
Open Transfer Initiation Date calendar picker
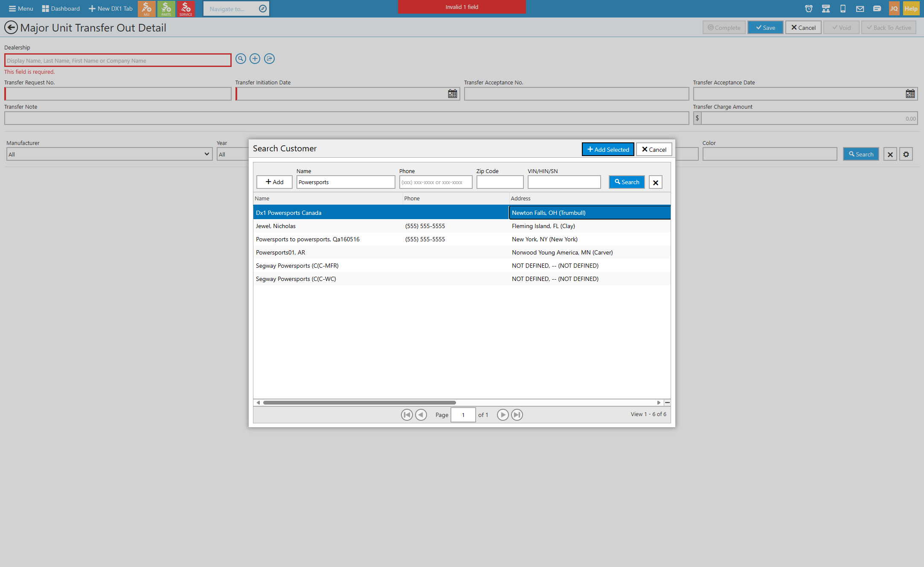pyautogui.click(x=453, y=94)
